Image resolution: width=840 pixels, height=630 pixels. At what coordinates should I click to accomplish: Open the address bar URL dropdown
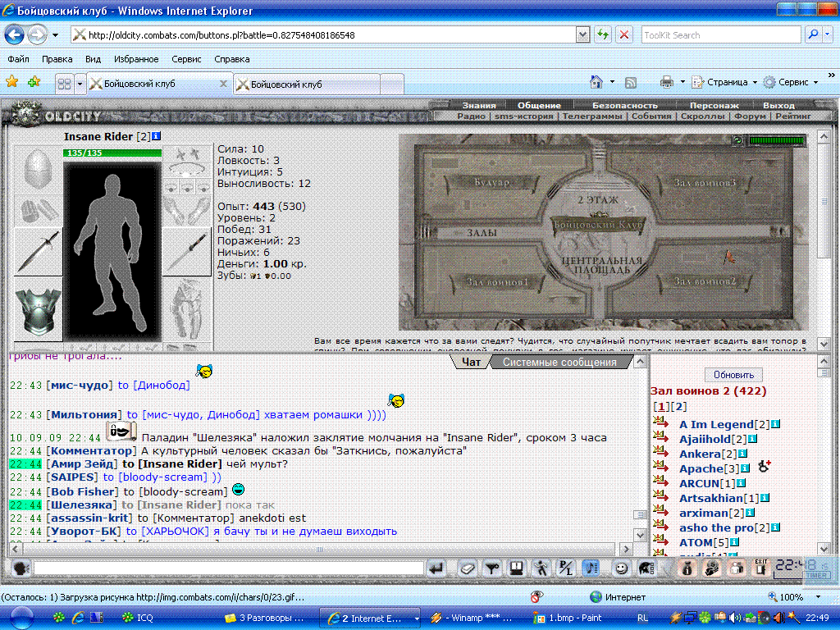click(x=583, y=35)
